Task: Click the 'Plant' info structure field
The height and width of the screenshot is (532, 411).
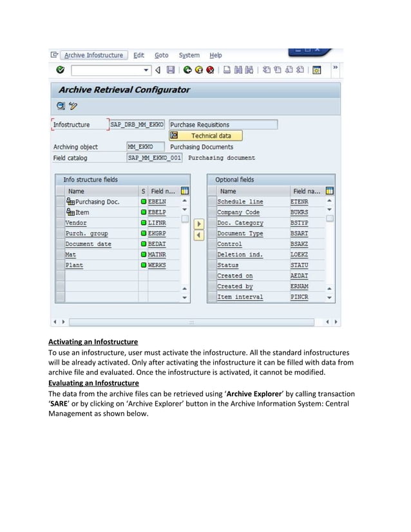Action: tap(74, 265)
